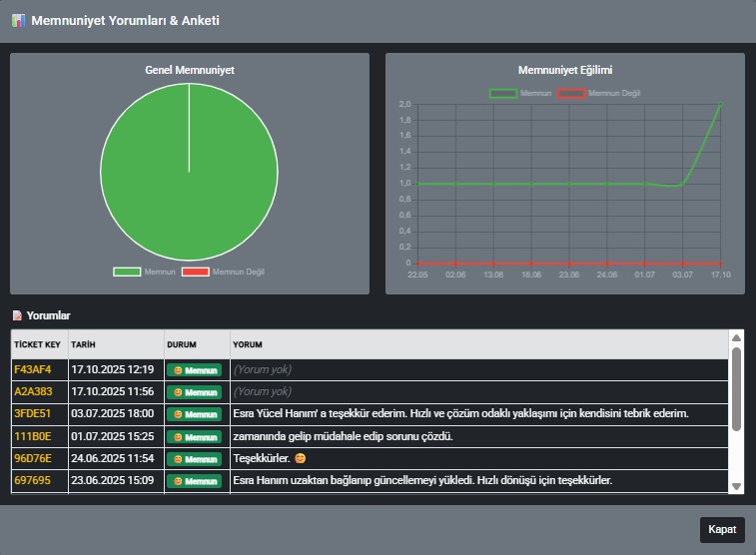
Task: Open ticket link 3FDE51
Action: (x=32, y=414)
